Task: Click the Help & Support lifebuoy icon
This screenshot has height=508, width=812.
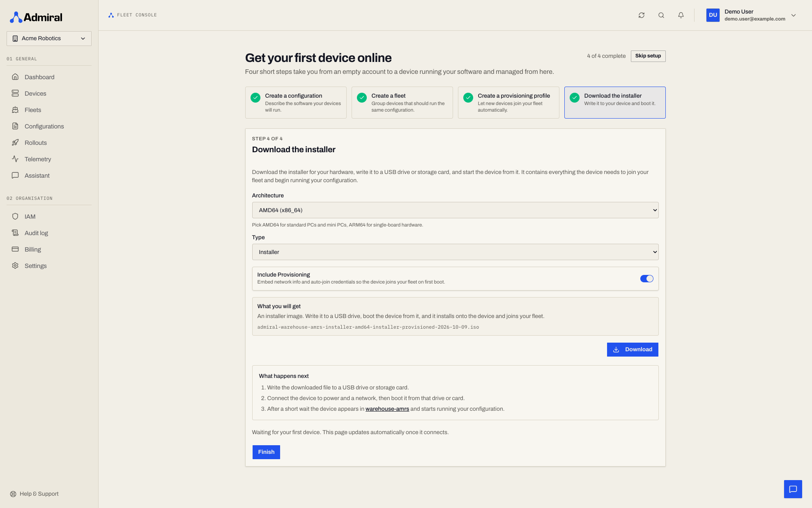Action: pos(13,494)
